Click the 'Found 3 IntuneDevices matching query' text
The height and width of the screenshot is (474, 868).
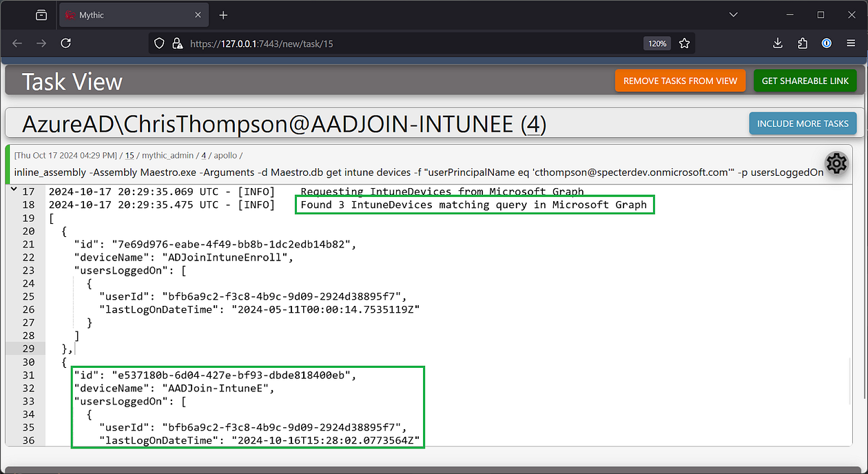474,205
